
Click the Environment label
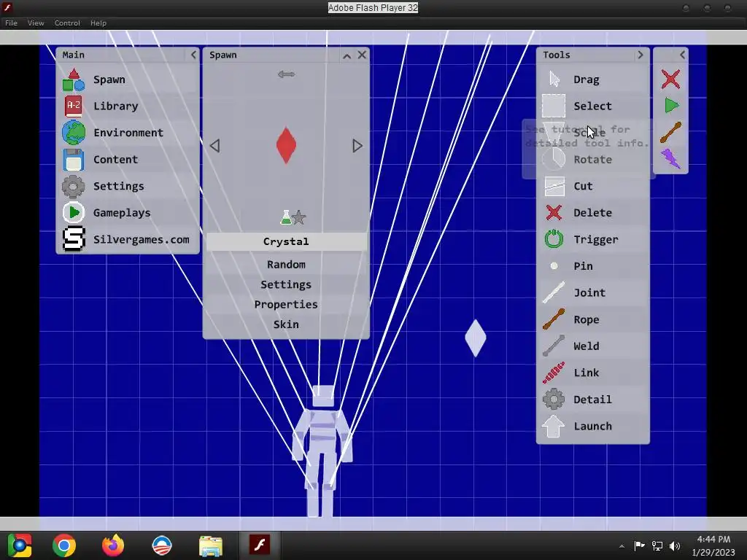pyautogui.click(x=128, y=133)
